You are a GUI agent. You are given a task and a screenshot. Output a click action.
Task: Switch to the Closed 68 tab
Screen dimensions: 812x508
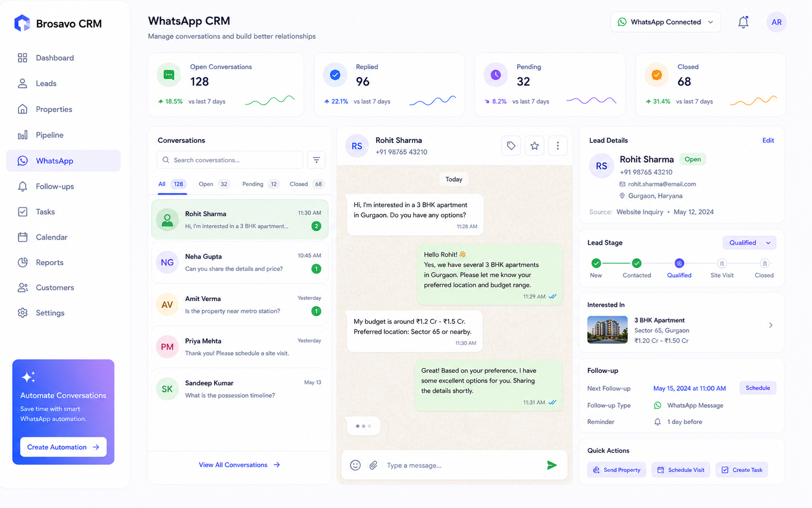point(307,184)
